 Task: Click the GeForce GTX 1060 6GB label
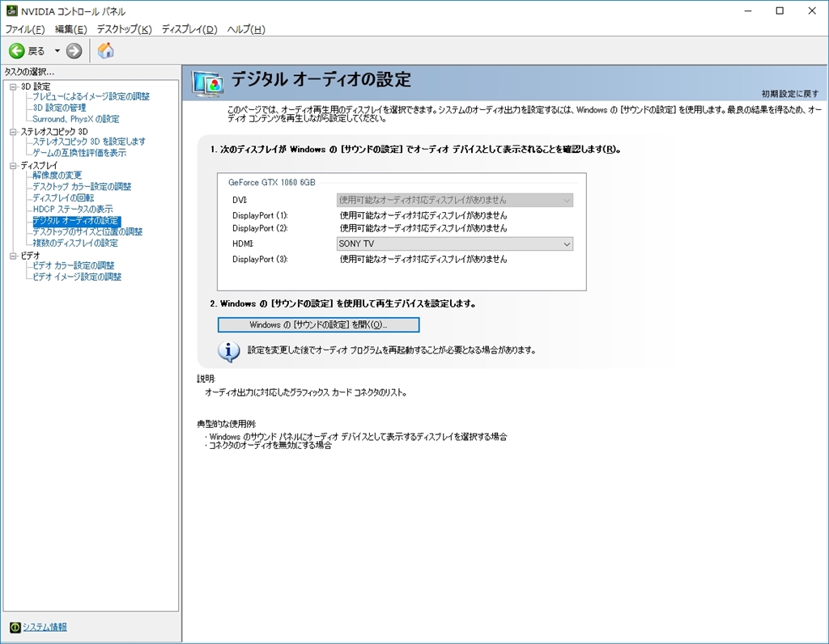click(x=272, y=182)
